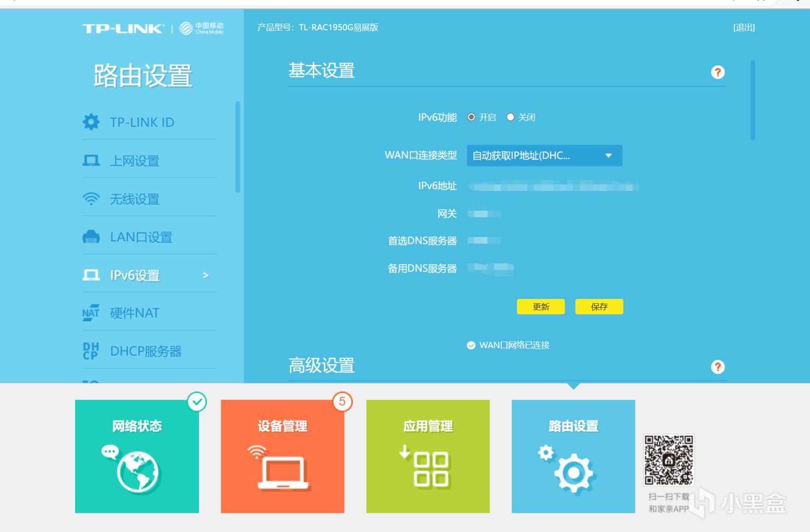Click the wireless settings Wi-Fi icon
Screen dimensions: 810x532
(x=91, y=199)
